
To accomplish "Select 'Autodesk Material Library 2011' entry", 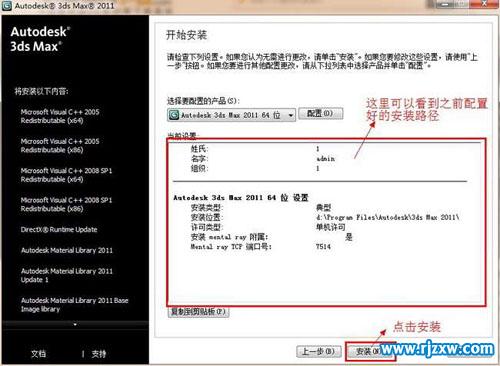I will (x=67, y=250).
